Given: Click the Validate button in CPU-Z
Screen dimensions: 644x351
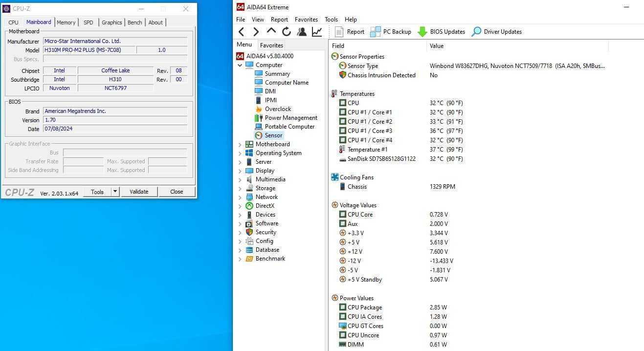Looking at the screenshot, I should 139,192.
